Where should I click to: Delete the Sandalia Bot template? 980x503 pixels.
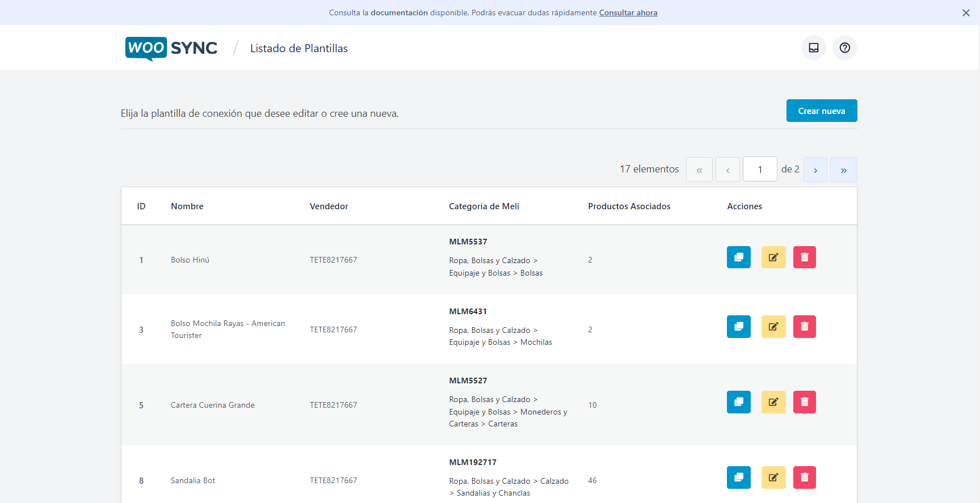click(804, 477)
